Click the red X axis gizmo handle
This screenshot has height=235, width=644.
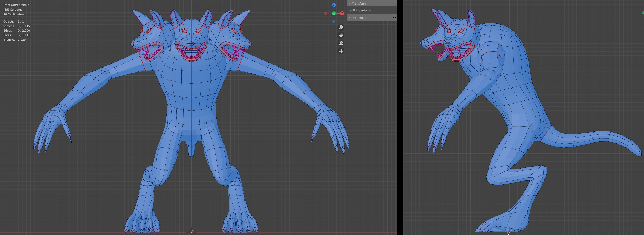click(342, 14)
